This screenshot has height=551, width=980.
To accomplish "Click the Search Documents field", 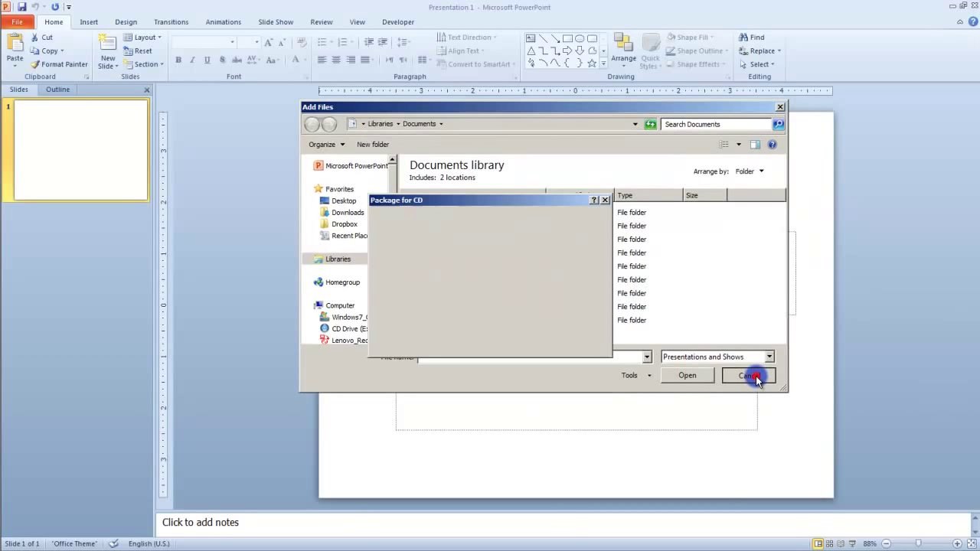I will 717,124.
